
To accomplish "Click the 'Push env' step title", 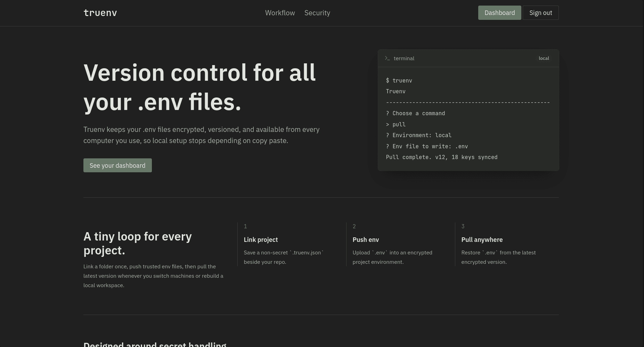I will 366,239.
